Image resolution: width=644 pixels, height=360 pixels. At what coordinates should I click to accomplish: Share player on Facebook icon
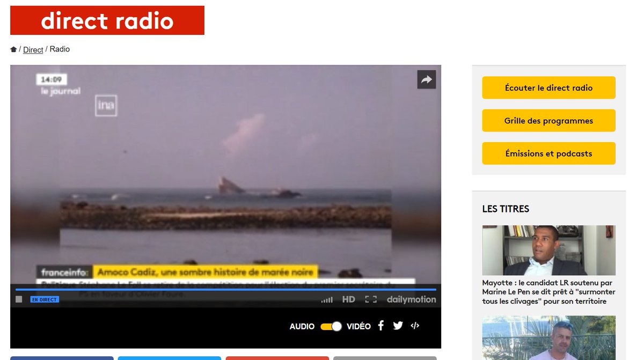click(380, 326)
